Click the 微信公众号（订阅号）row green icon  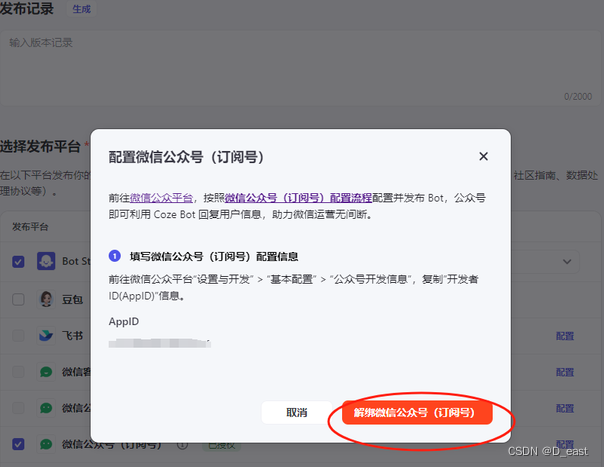click(x=46, y=444)
